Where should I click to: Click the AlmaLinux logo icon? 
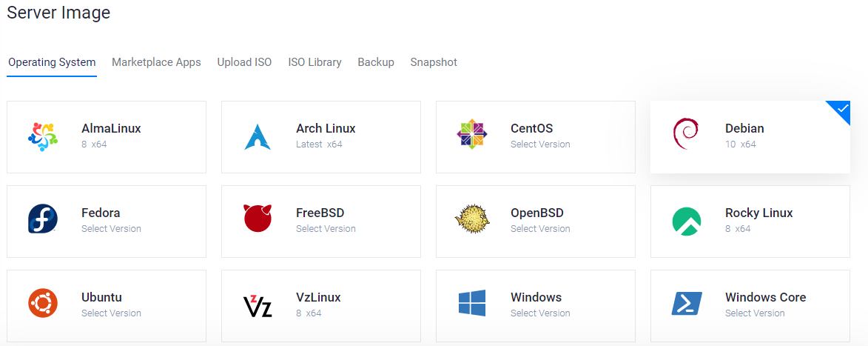(x=43, y=136)
